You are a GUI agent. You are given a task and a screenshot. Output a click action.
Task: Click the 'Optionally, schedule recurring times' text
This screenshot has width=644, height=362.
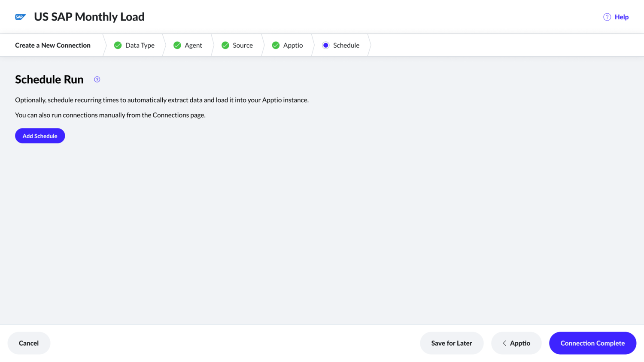[x=162, y=100]
